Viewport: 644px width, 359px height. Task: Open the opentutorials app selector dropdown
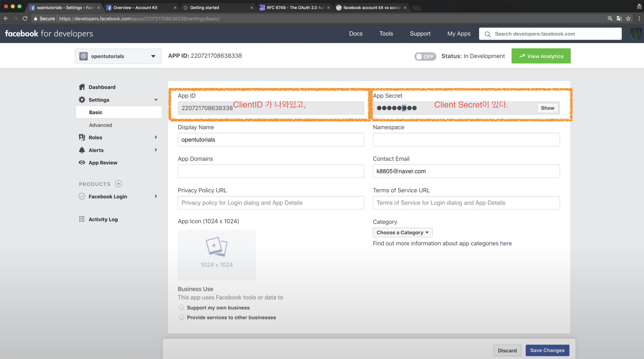118,56
